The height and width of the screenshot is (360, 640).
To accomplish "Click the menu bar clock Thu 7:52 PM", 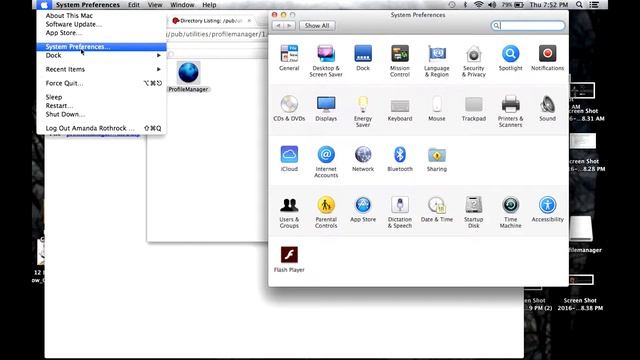I will pyautogui.click(x=549, y=5).
